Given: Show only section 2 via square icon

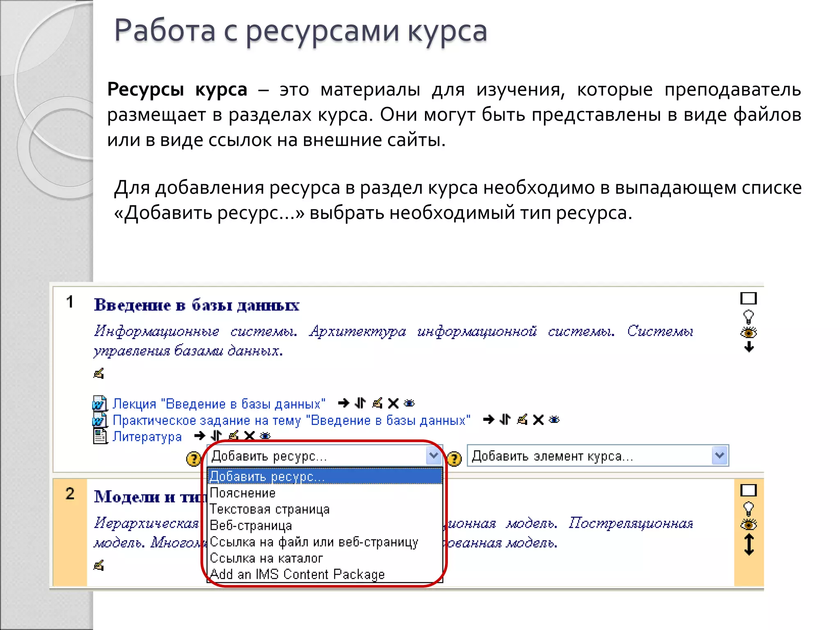Looking at the screenshot, I should point(749,491).
